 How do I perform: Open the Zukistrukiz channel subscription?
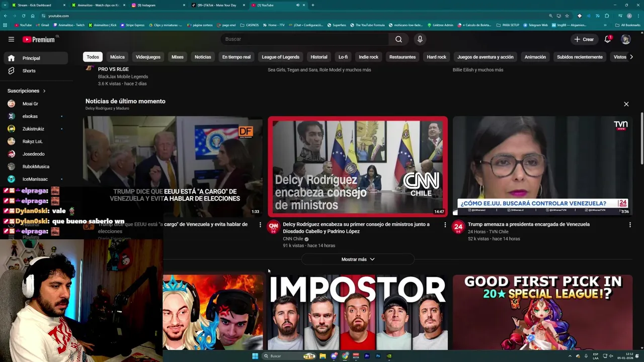(34, 129)
